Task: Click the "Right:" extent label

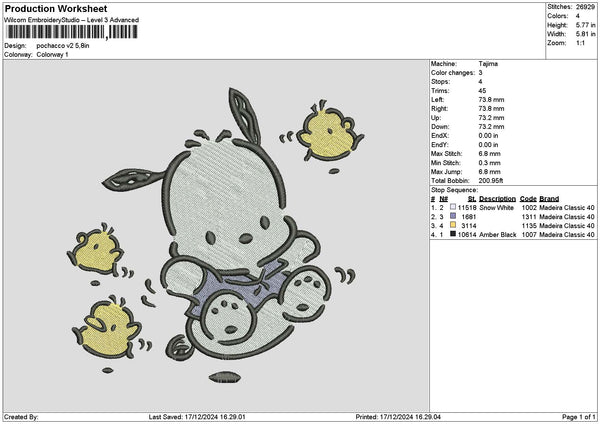Action: pyautogui.click(x=440, y=109)
